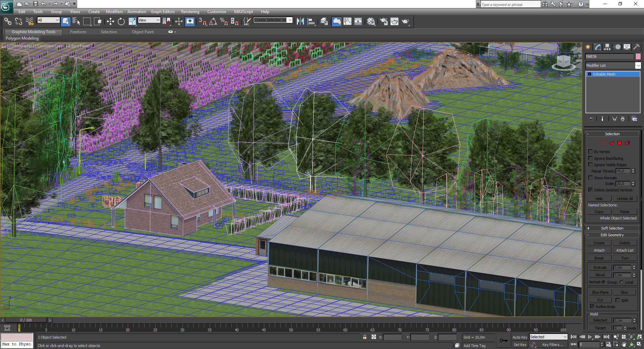Screen dimensions: 644x349
Task: Open the MAXScript menu
Action: point(243,11)
